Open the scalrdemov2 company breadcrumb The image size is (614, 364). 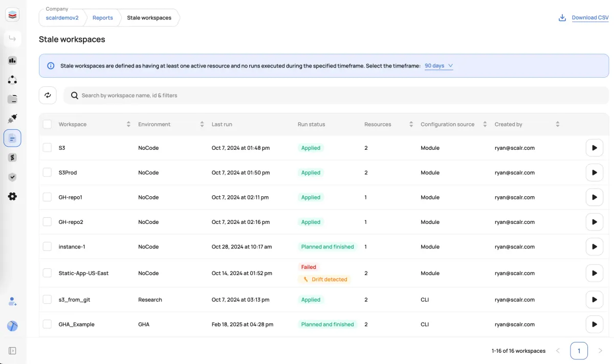coord(62,17)
